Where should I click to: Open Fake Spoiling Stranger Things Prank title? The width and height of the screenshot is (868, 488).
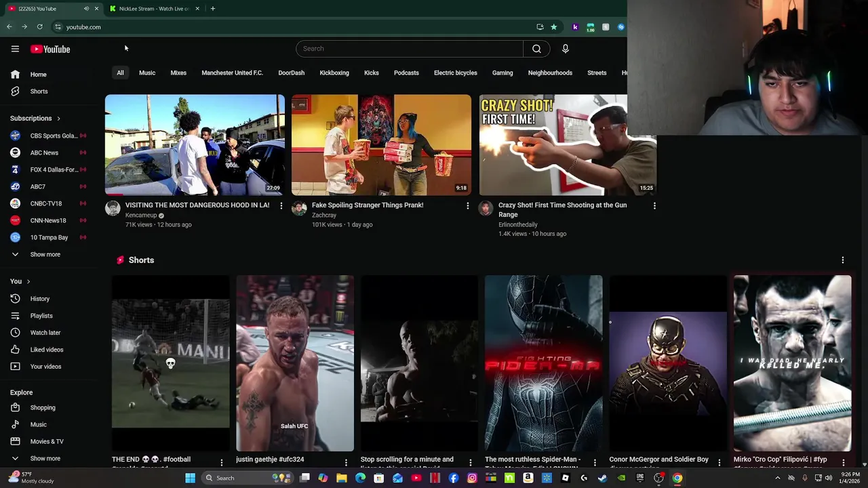click(x=368, y=205)
